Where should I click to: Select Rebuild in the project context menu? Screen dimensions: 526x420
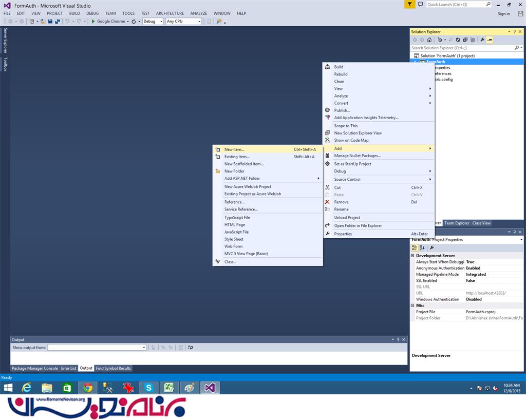(379, 74)
